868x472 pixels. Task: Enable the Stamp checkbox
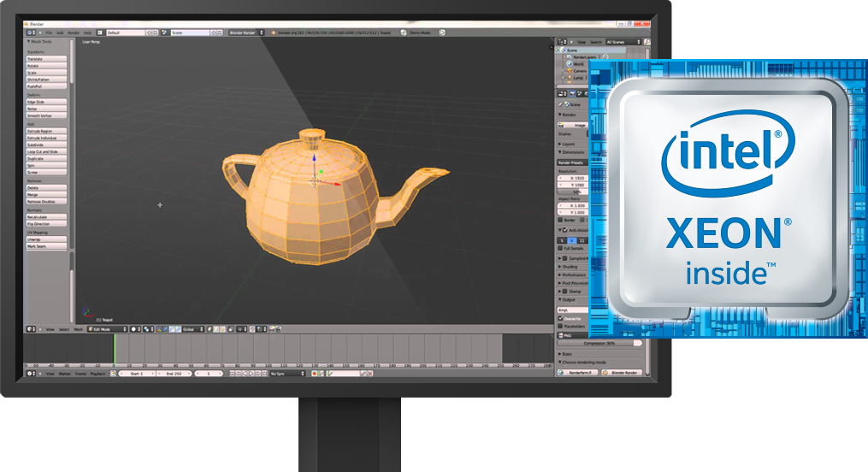pyautogui.click(x=564, y=291)
